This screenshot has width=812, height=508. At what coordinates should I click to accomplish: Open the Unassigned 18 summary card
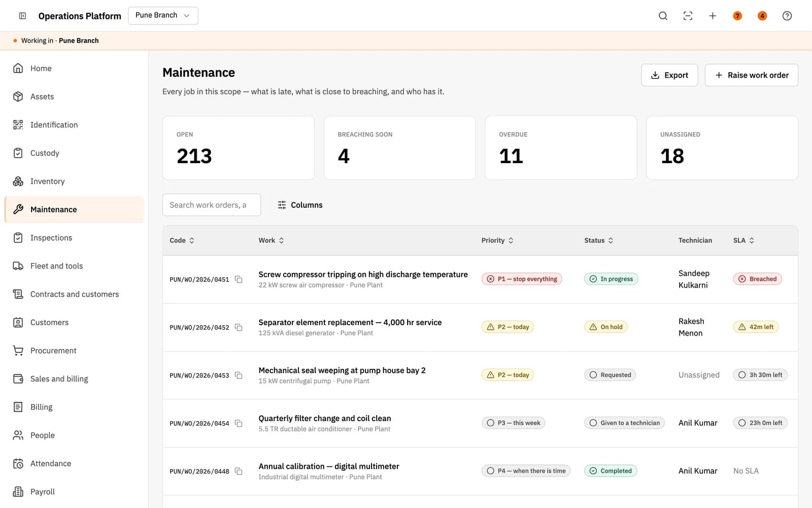[722, 148]
